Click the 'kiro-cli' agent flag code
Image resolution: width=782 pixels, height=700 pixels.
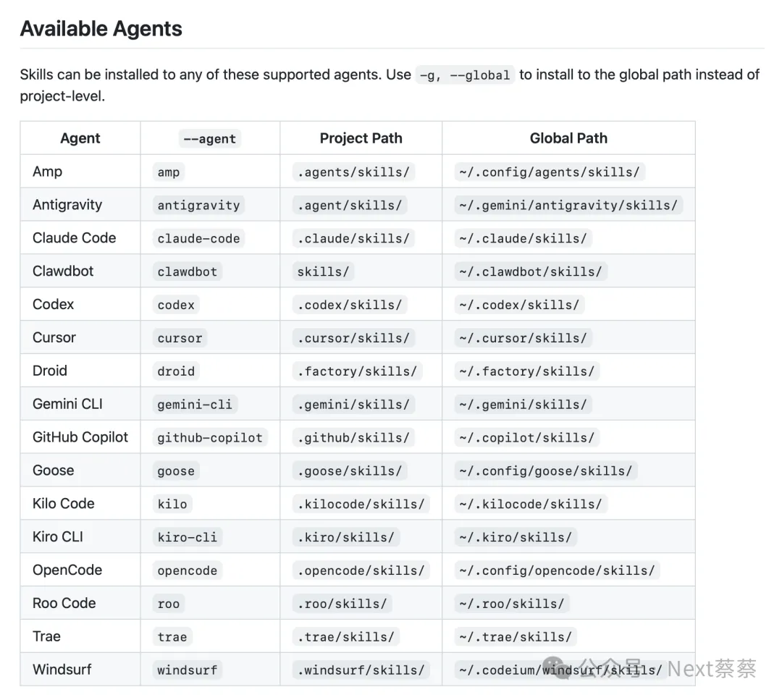coord(187,537)
